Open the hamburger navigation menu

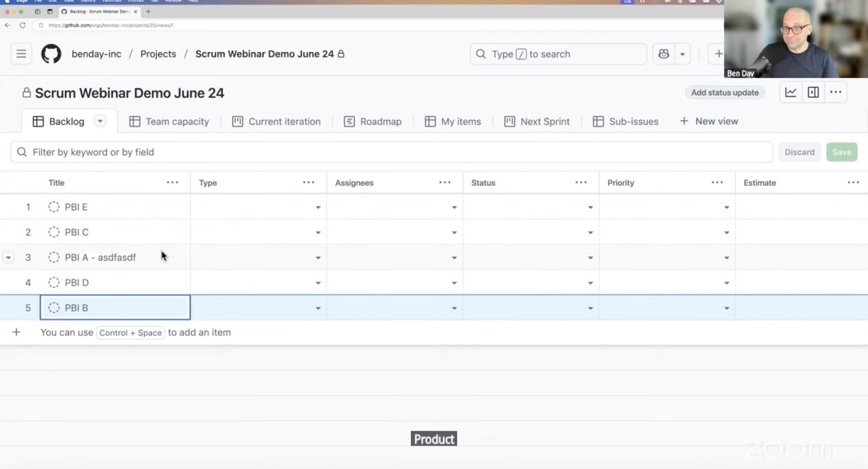pos(21,54)
